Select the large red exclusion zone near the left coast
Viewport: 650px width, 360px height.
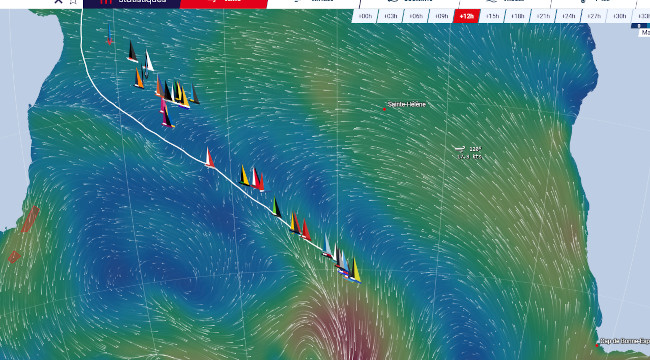30,219
